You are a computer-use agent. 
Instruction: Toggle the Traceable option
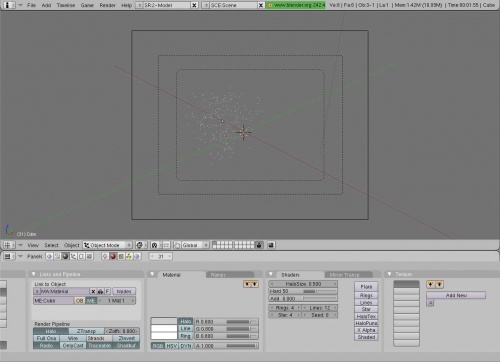pyautogui.click(x=100, y=346)
